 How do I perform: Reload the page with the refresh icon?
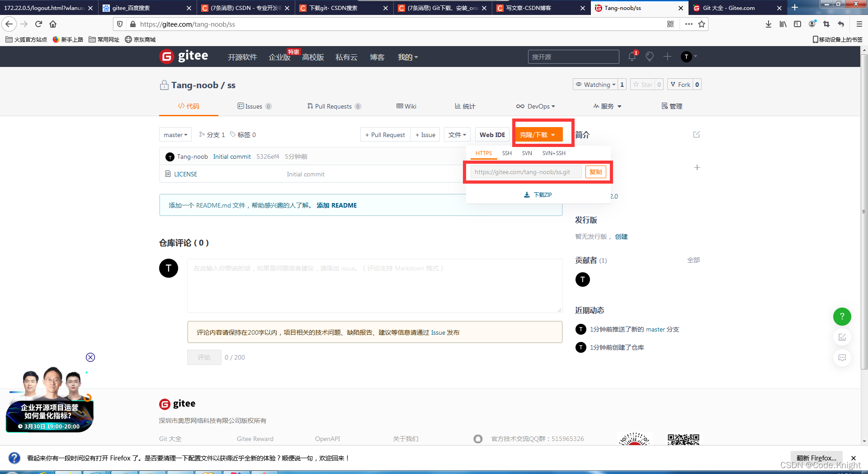point(38,24)
